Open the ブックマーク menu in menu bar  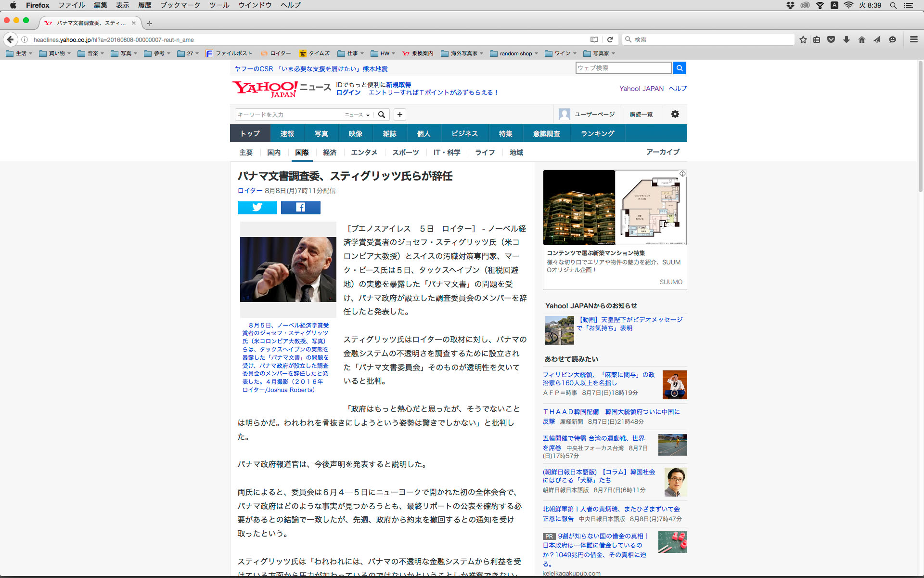(180, 5)
